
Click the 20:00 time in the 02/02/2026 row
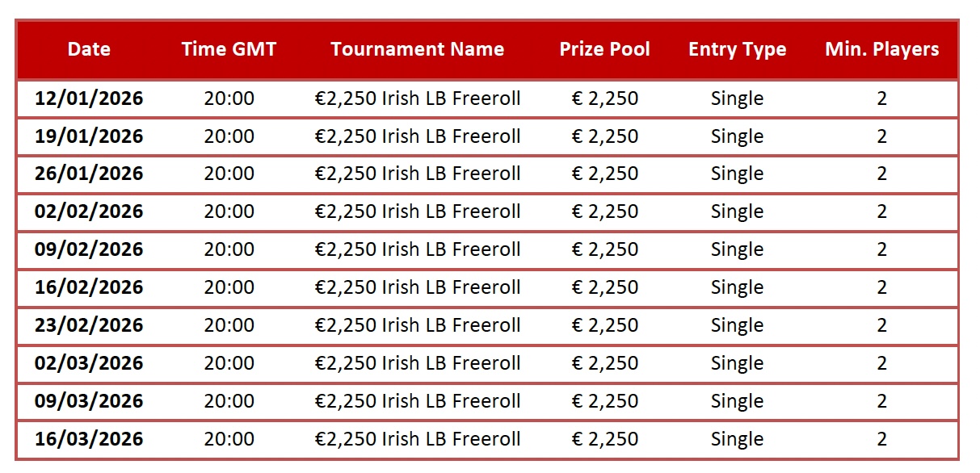(229, 212)
